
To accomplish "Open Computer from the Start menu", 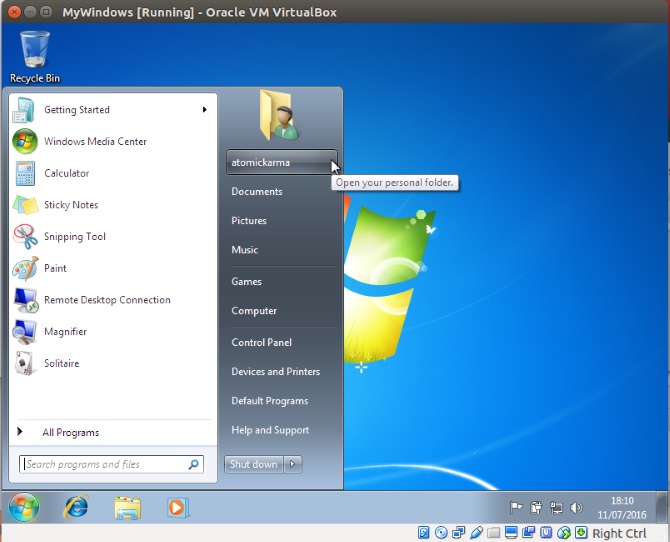I will (x=254, y=311).
